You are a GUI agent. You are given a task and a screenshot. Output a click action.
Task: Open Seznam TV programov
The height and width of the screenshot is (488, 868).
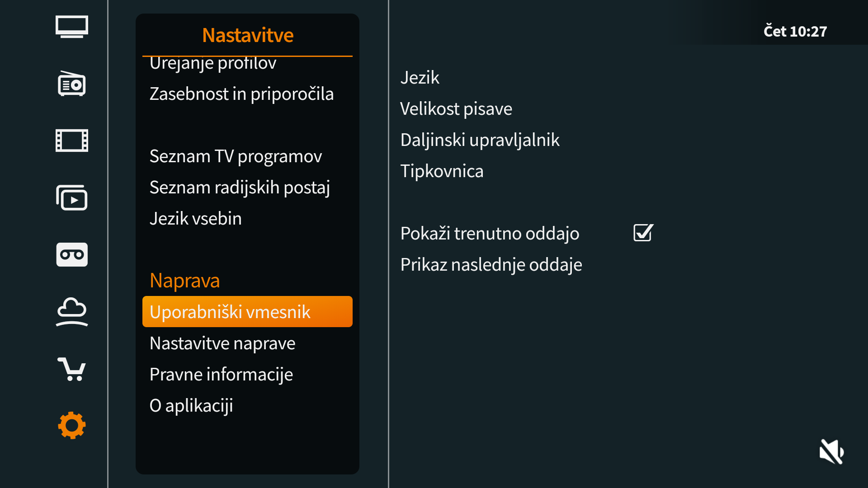point(236,156)
